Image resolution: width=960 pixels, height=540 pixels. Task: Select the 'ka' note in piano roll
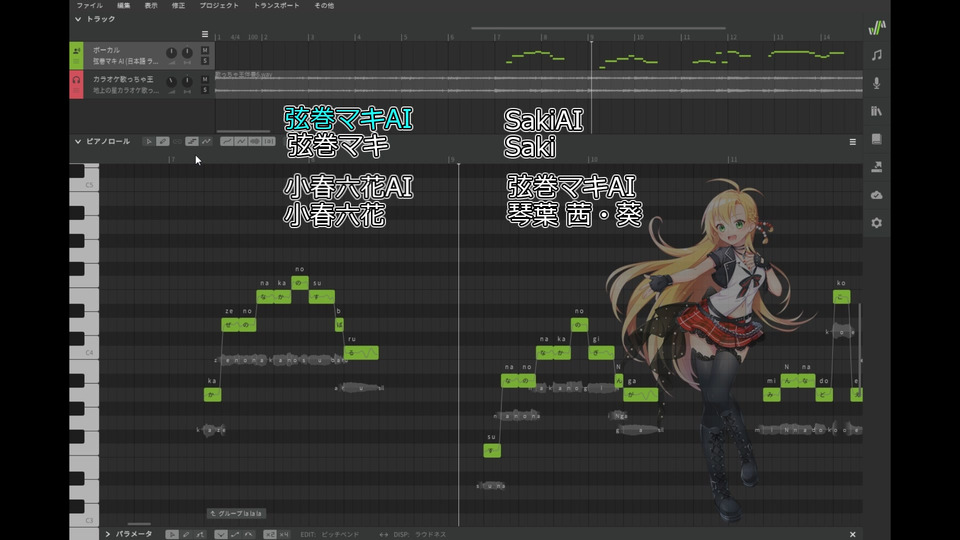tap(212, 395)
